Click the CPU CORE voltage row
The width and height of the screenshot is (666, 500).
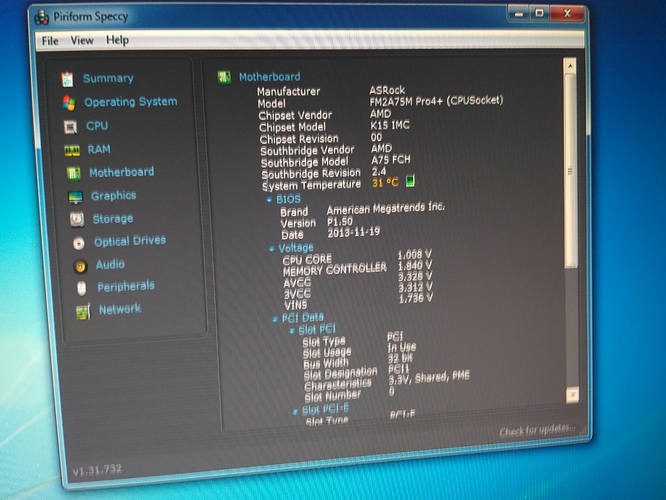[357, 257]
